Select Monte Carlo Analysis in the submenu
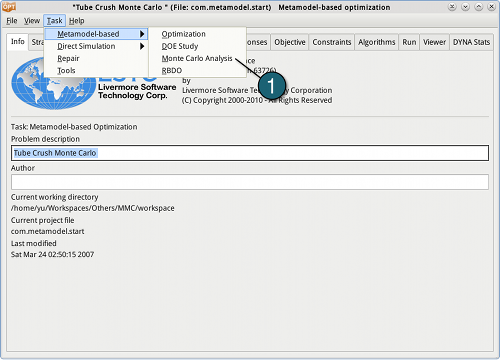Screen dimensions: 500x361 coord(197,59)
